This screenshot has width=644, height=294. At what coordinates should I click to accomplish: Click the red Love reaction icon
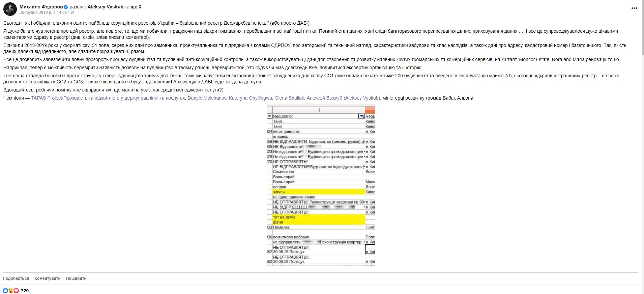[x=16, y=291]
